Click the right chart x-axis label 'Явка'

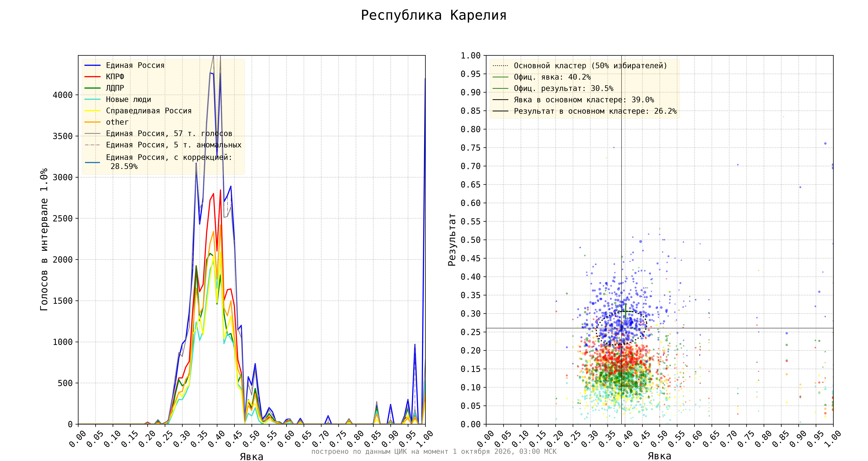[659, 456]
